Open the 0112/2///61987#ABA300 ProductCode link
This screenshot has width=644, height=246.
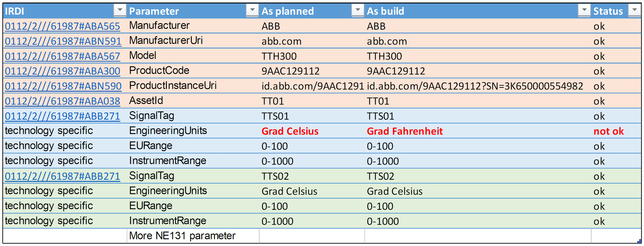pos(63,71)
